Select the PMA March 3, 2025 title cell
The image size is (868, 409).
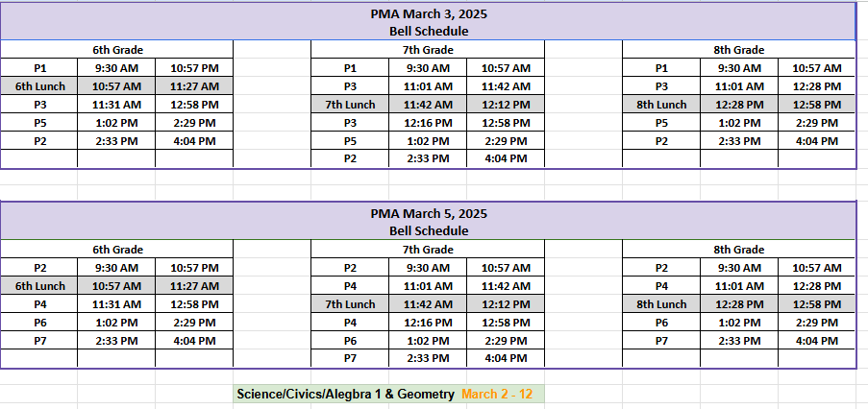(x=428, y=14)
